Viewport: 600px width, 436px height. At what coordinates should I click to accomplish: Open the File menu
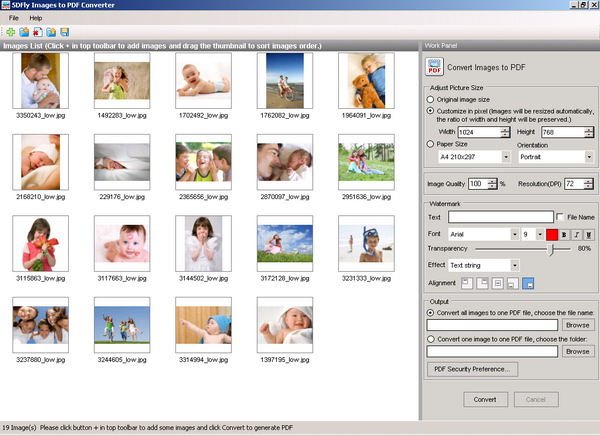coord(15,18)
